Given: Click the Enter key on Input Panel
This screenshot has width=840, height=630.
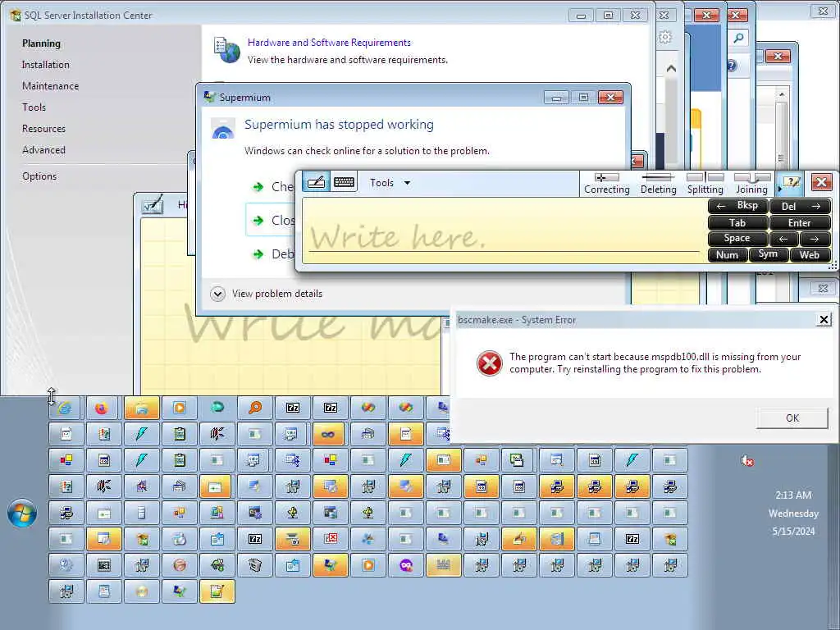Looking at the screenshot, I should click(801, 223).
